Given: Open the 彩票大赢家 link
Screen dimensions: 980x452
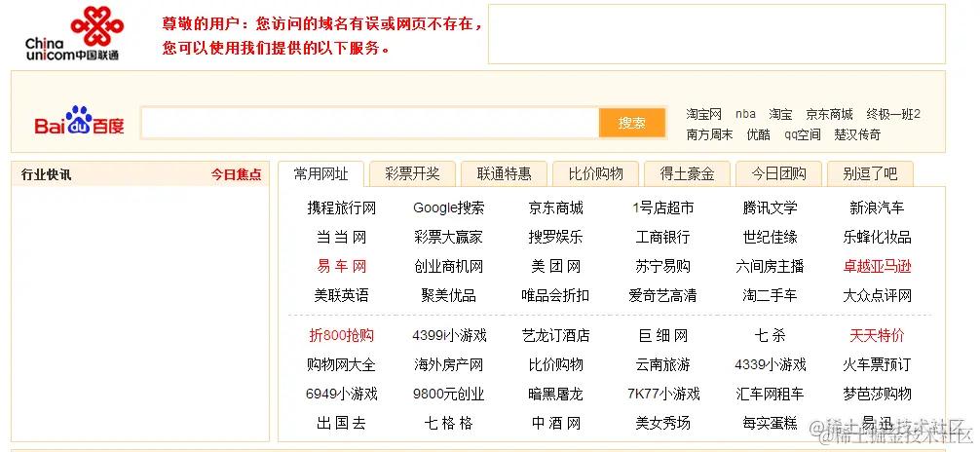Looking at the screenshot, I should (449, 238).
